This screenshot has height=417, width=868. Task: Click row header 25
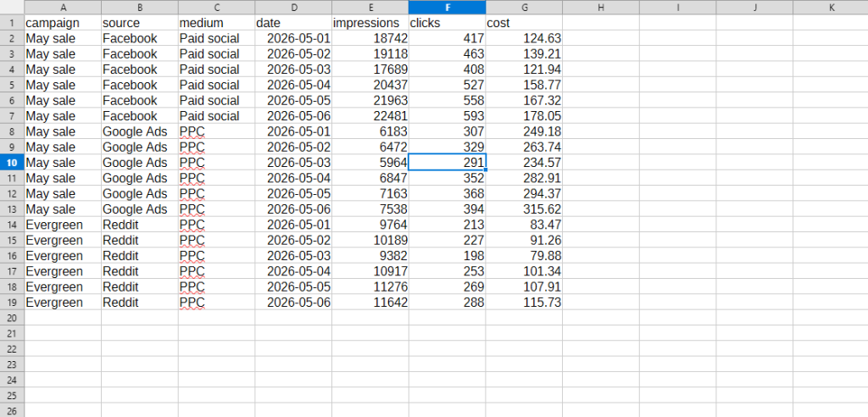pos(12,396)
